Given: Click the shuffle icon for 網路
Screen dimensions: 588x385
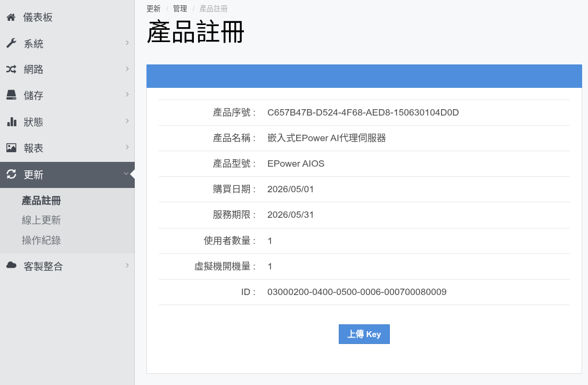Looking at the screenshot, I should click(11, 69).
